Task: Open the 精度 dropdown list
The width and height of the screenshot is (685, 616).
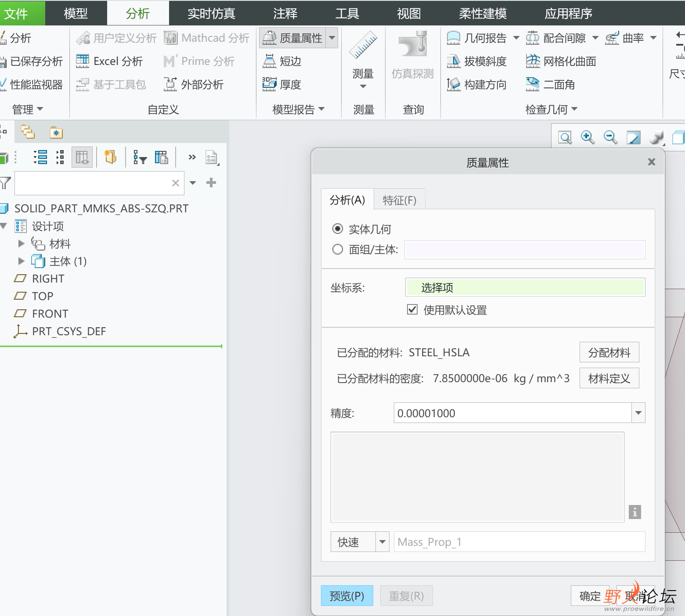Action: 638,412
